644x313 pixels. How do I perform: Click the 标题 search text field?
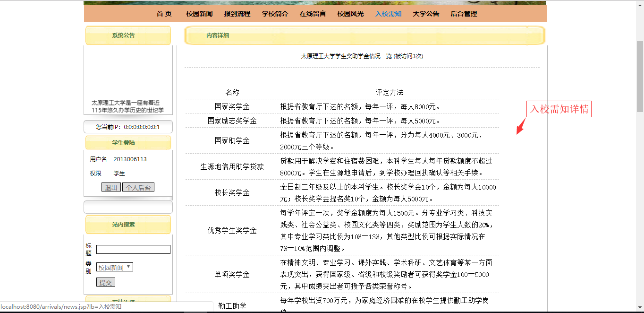pos(133,249)
